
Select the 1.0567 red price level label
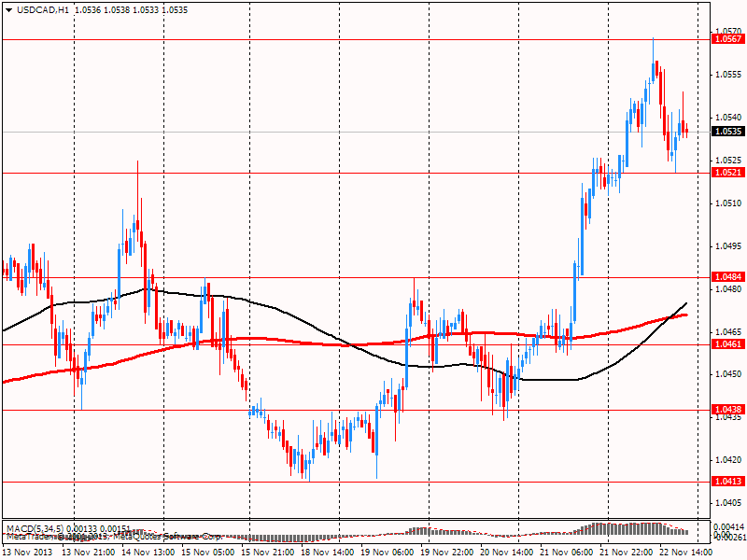click(x=728, y=39)
